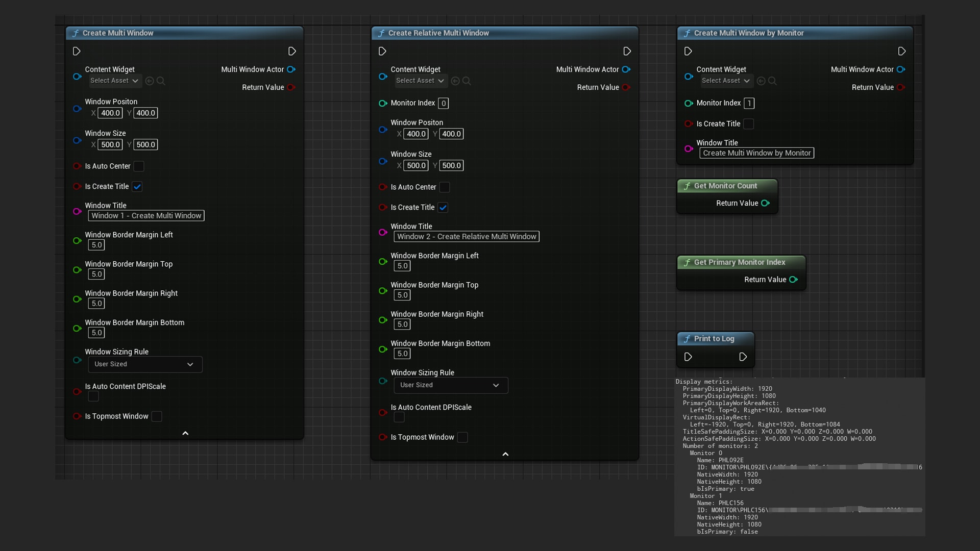Click exec input pin on Create Multi Window node
Viewport: 980px width, 551px height.
click(x=77, y=51)
